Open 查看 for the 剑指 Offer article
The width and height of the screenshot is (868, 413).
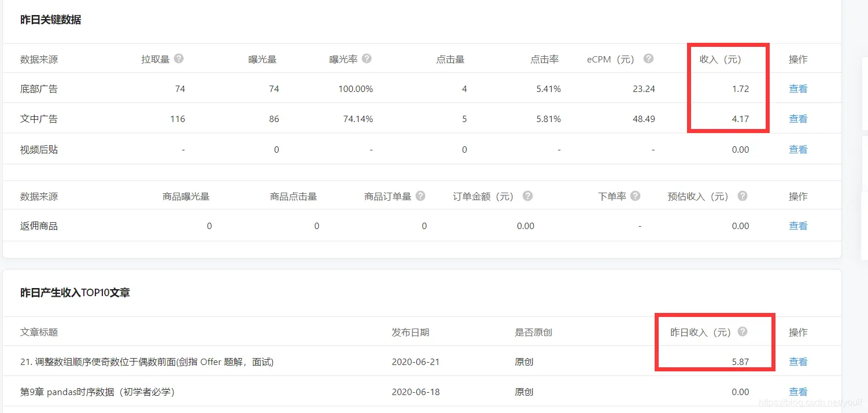pyautogui.click(x=797, y=361)
